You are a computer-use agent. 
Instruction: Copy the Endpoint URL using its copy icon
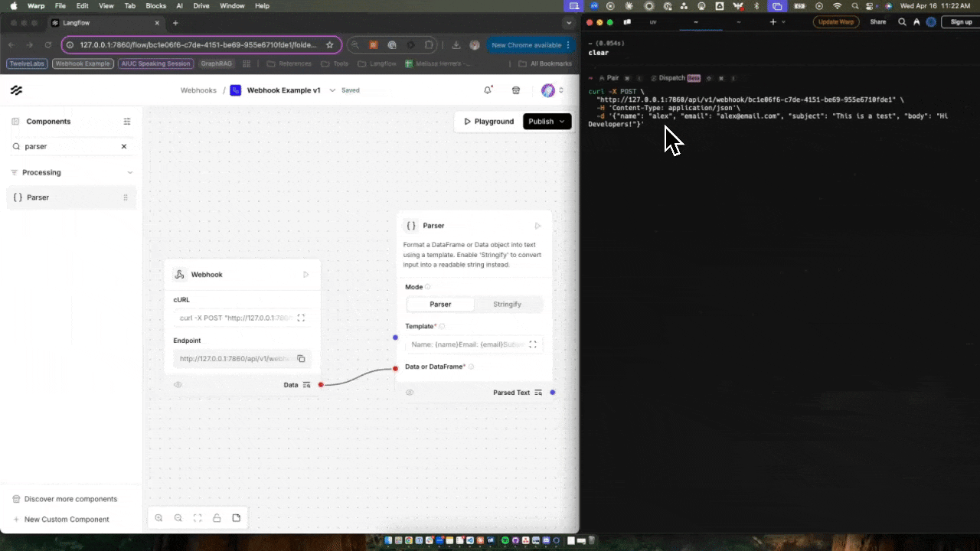pyautogui.click(x=301, y=358)
